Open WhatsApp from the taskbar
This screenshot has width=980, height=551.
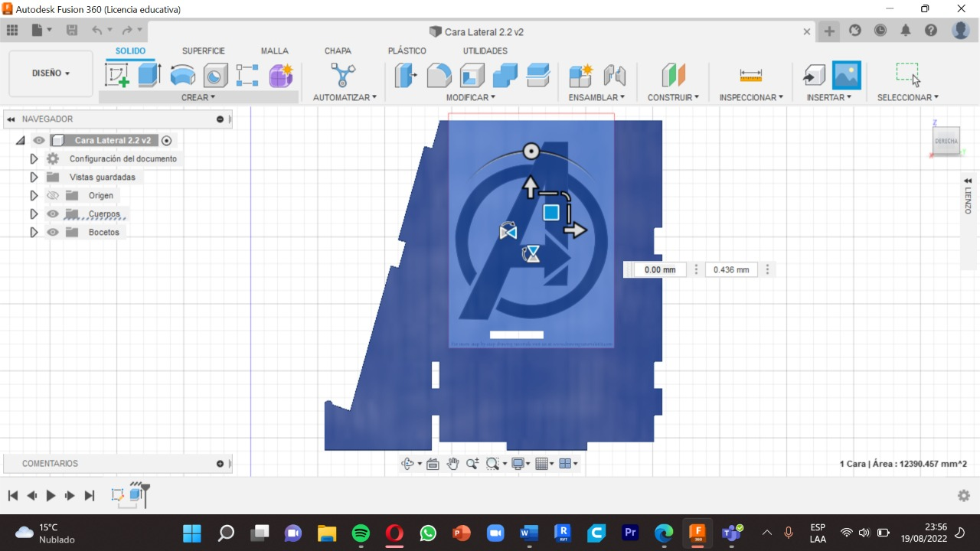point(428,533)
